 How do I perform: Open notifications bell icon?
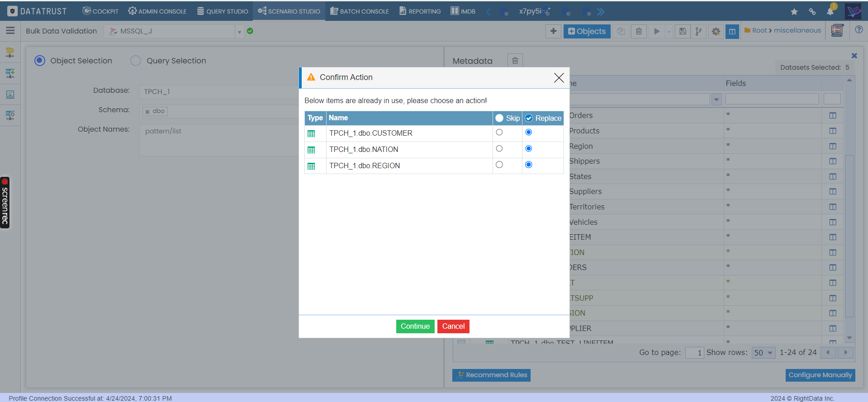click(x=830, y=11)
